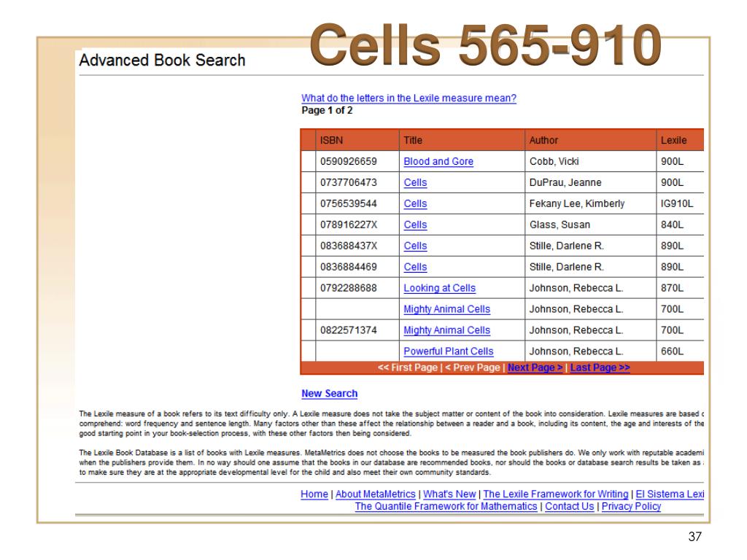This screenshot has height=560, width=747.
Task: Open the Looking at Cells title
Action: [x=439, y=288]
